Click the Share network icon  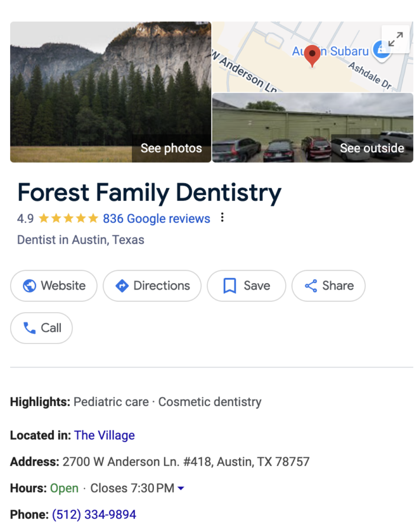[311, 286]
